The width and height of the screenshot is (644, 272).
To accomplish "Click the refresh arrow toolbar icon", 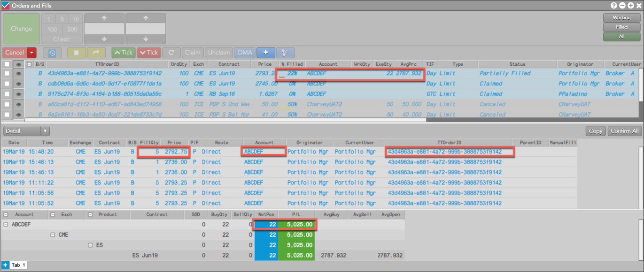I will 171,53.
